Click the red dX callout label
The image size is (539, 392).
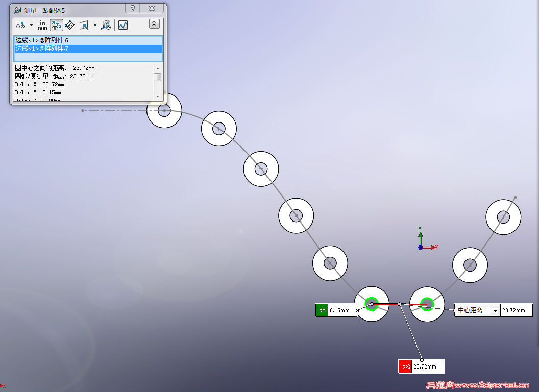406,366
